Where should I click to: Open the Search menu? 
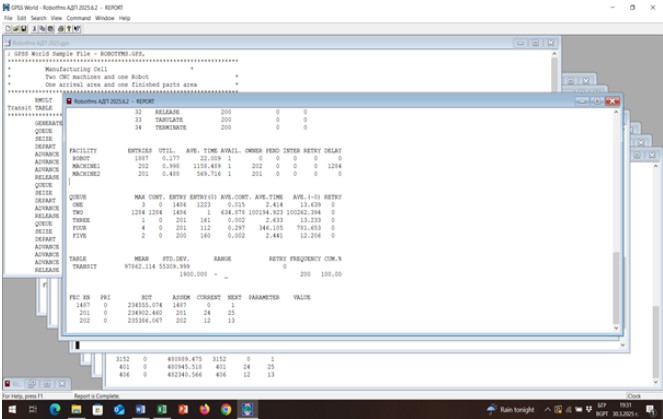point(37,18)
